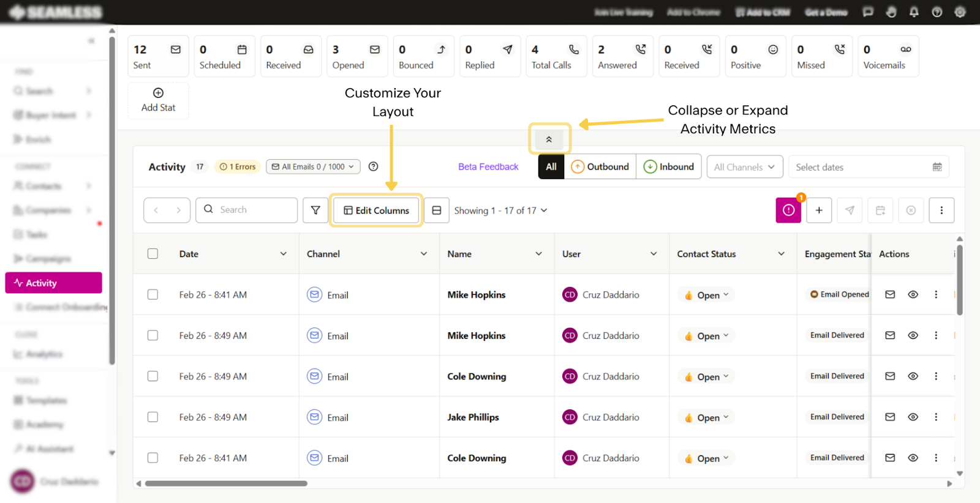Go to previous page arrow
This screenshot has width=980, height=503.
click(x=156, y=210)
